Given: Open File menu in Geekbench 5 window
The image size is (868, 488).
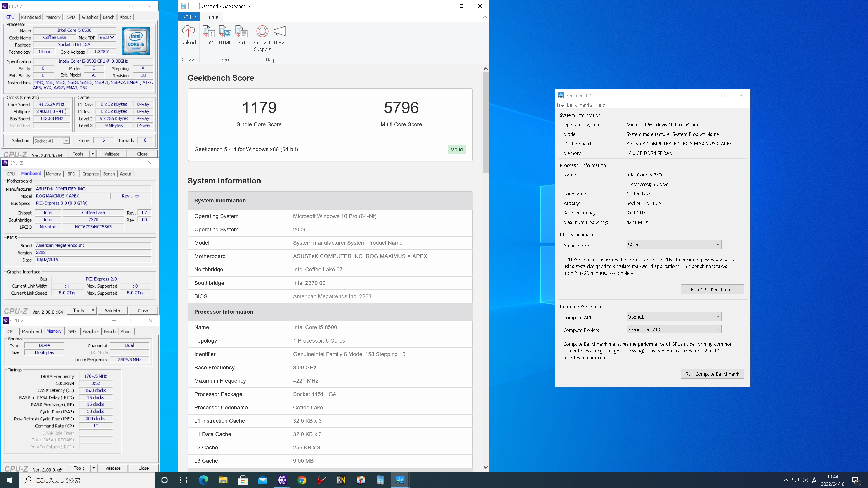Looking at the screenshot, I should pos(560,105).
